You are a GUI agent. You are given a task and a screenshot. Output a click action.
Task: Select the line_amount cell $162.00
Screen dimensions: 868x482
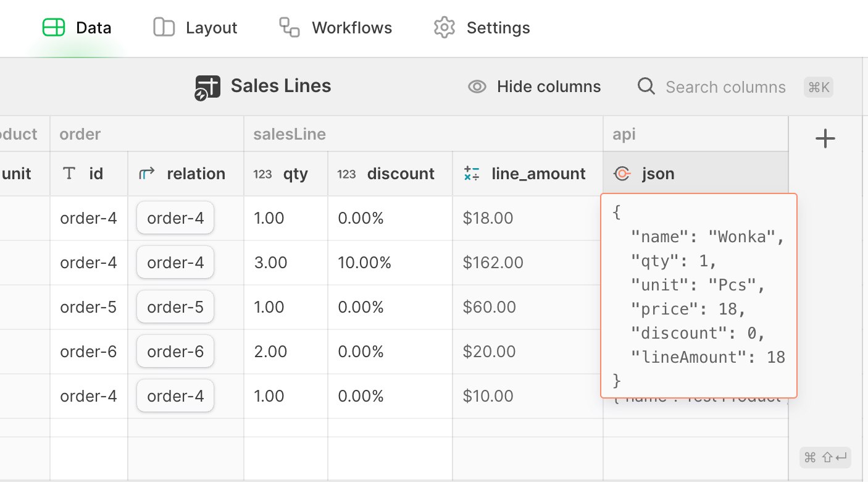point(528,263)
